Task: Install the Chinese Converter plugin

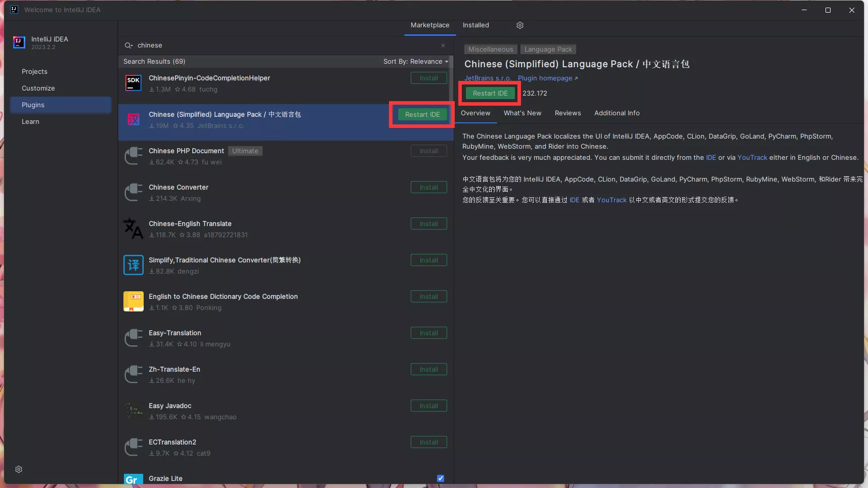Action: click(428, 188)
